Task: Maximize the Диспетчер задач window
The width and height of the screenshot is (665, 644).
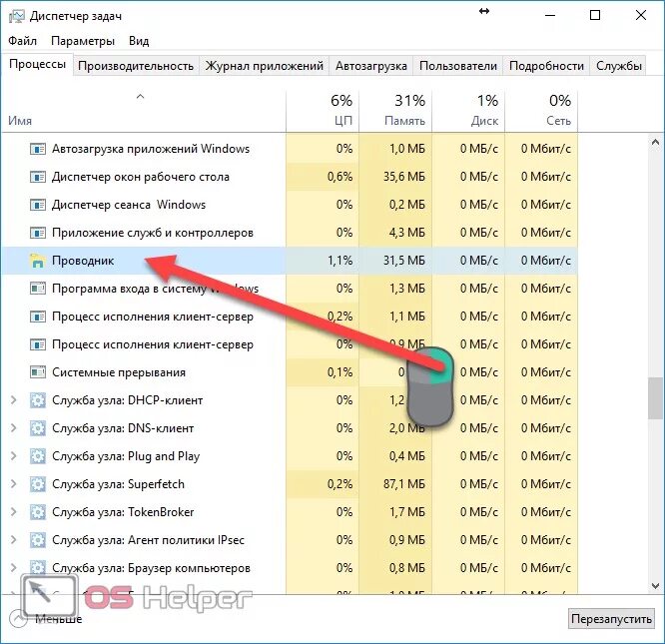Action: [x=595, y=16]
